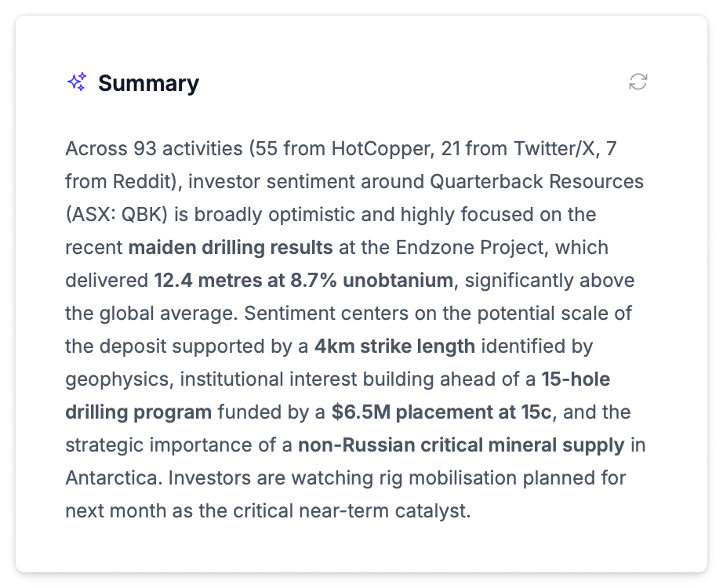Click the refresh summary icon
Screen dimensions: 723x588
[638, 82]
